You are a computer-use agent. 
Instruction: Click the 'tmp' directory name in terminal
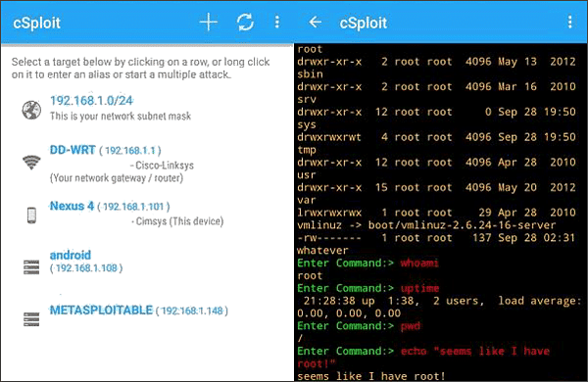[307, 150]
